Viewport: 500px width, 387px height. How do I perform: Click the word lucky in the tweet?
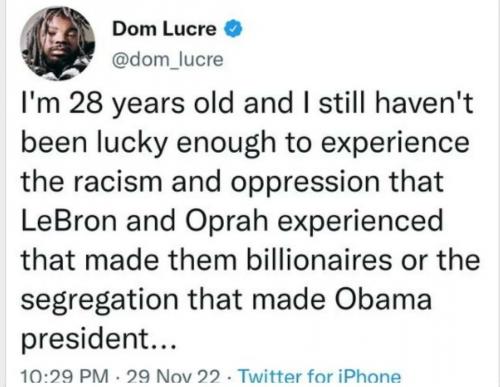coord(131,144)
